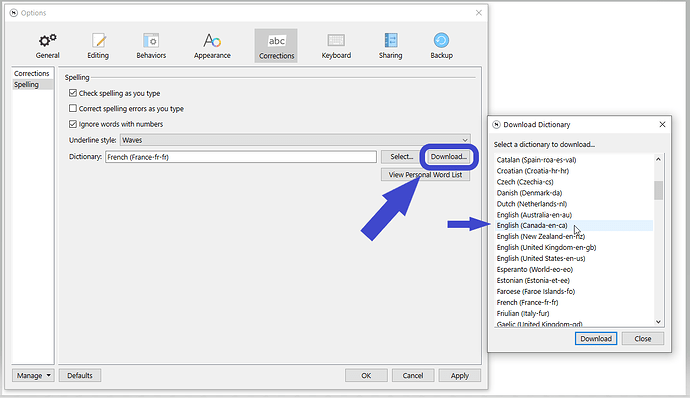Image resolution: width=690 pixels, height=398 pixels.
Task: Open the Manage dropdown button
Action: tap(33, 376)
